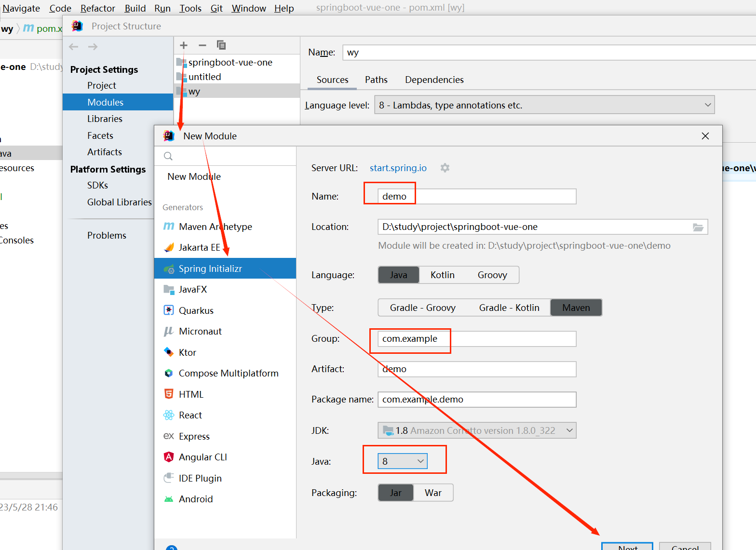Click the Group field with com.example
Screen dimensions: 756x550
coord(477,338)
